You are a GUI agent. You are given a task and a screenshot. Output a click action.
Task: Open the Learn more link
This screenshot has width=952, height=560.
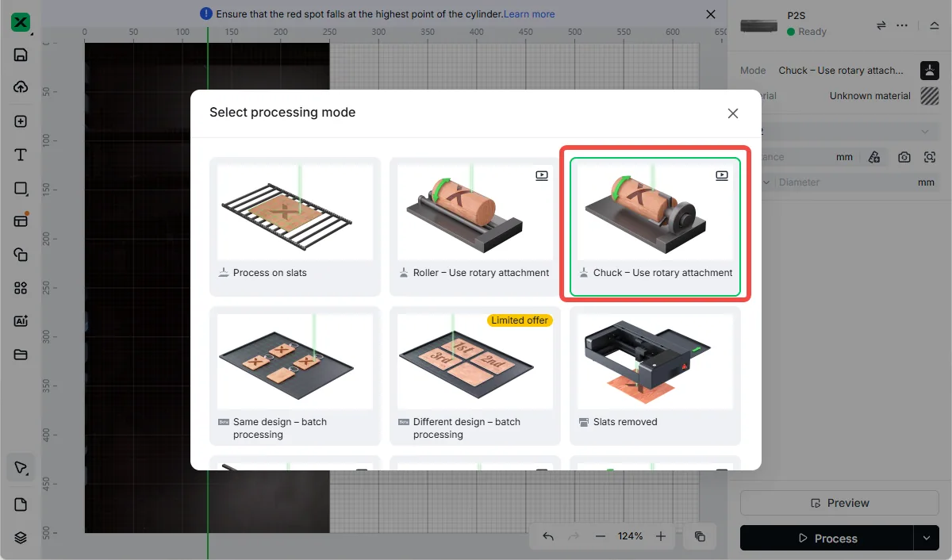click(x=529, y=14)
